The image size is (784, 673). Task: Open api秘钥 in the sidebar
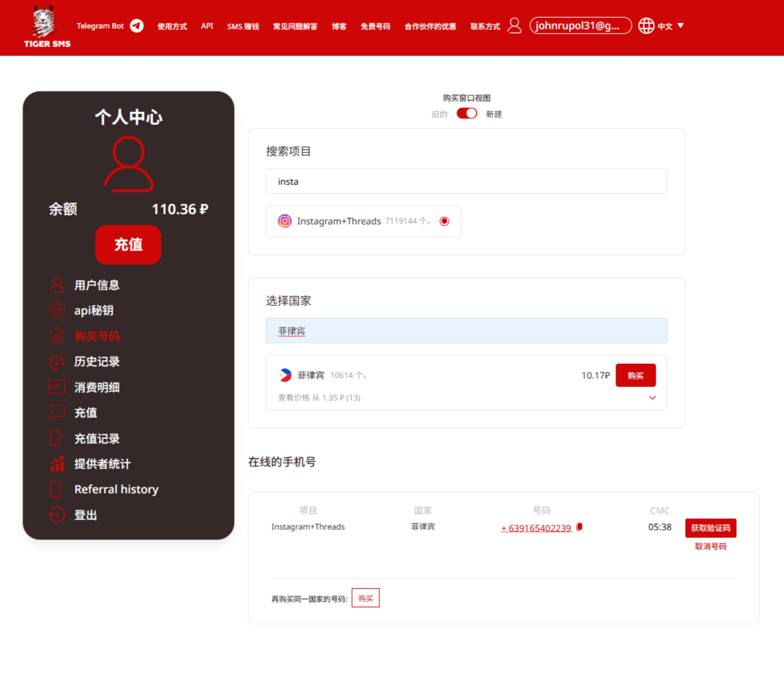pyautogui.click(x=94, y=311)
